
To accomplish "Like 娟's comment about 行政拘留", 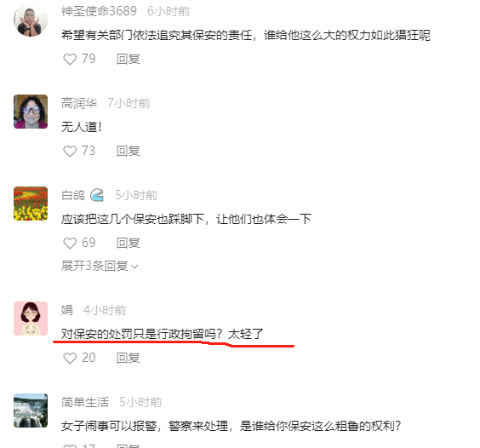I will 70,359.
